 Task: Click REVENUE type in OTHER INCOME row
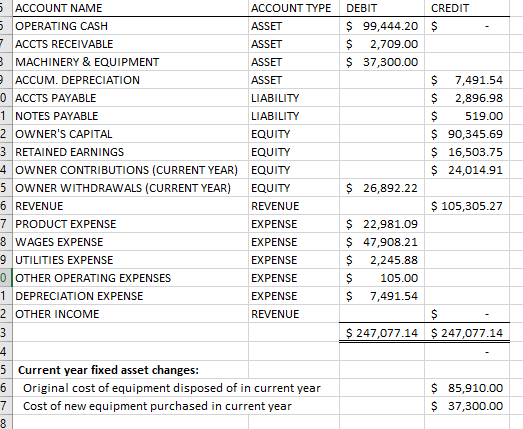(294, 314)
